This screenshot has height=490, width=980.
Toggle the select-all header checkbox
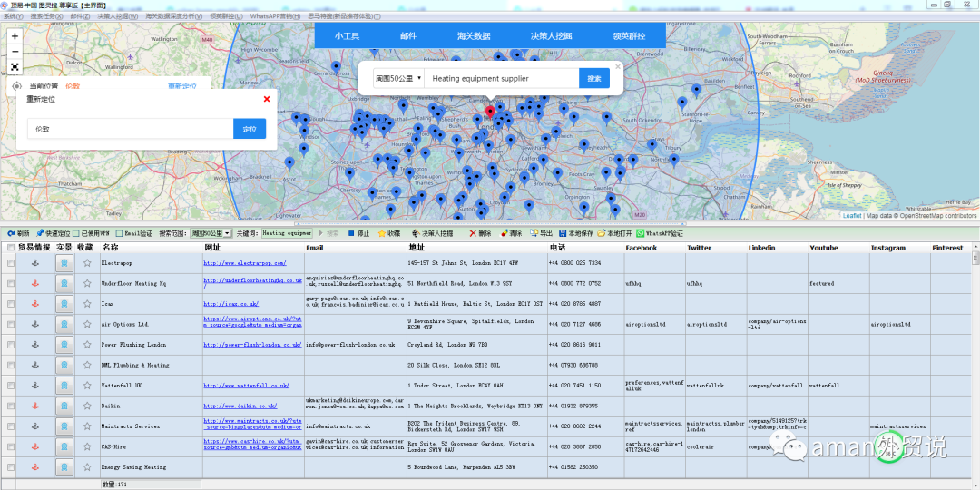pyautogui.click(x=11, y=248)
